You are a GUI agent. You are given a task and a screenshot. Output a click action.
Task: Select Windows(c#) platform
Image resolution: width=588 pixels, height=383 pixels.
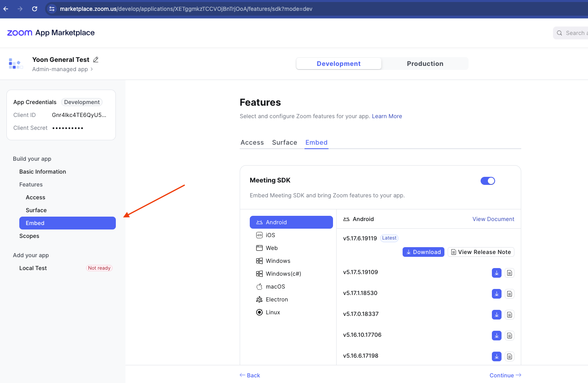click(x=291, y=274)
